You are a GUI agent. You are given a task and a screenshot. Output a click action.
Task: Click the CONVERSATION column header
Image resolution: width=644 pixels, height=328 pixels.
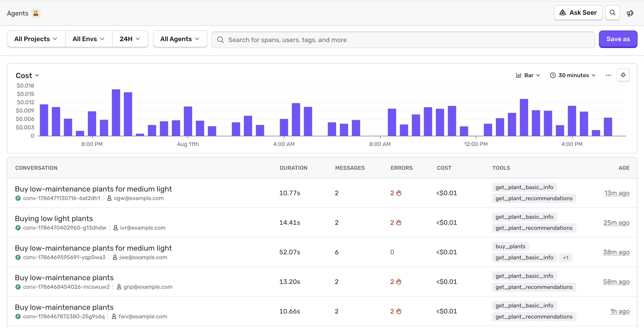(x=36, y=168)
